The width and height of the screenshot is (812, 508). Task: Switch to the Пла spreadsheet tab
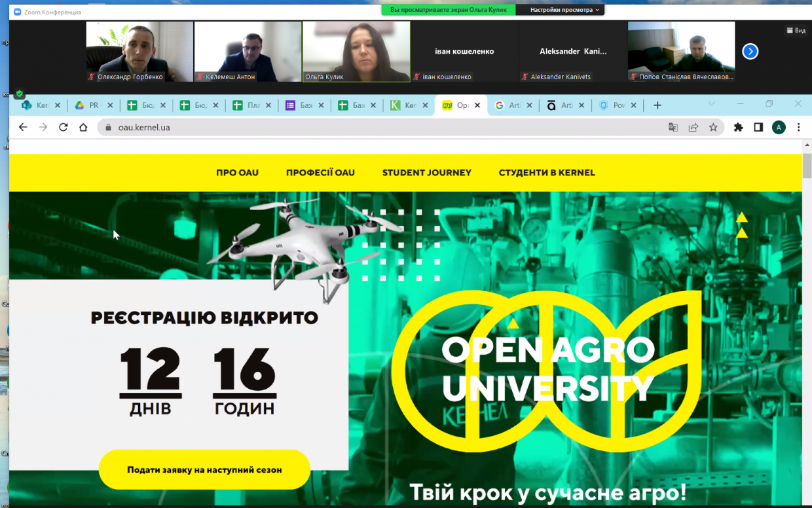click(x=251, y=105)
